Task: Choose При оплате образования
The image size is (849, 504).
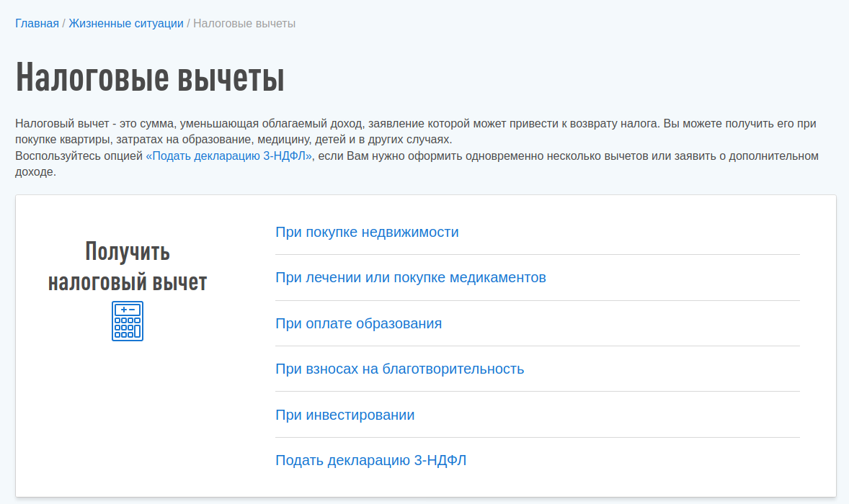Action: (358, 323)
